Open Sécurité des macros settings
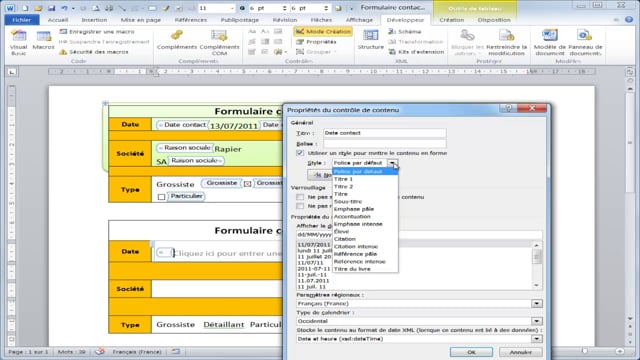The image size is (640, 360). (x=94, y=52)
